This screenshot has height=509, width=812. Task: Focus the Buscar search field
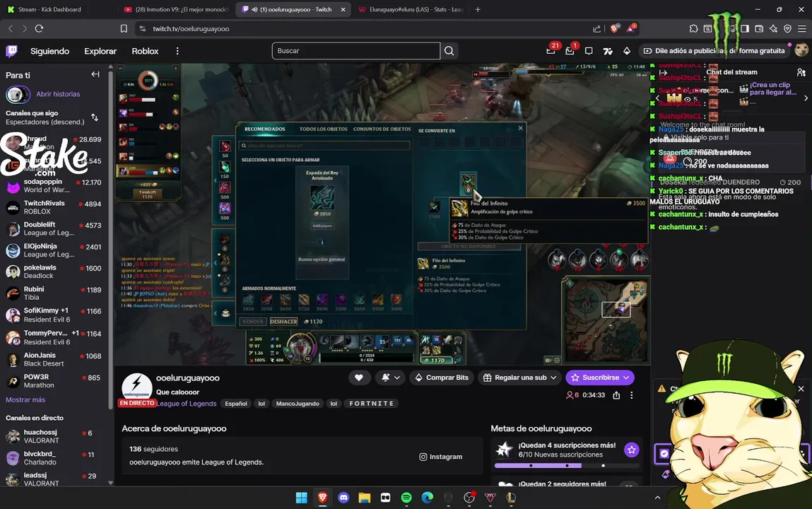click(355, 51)
